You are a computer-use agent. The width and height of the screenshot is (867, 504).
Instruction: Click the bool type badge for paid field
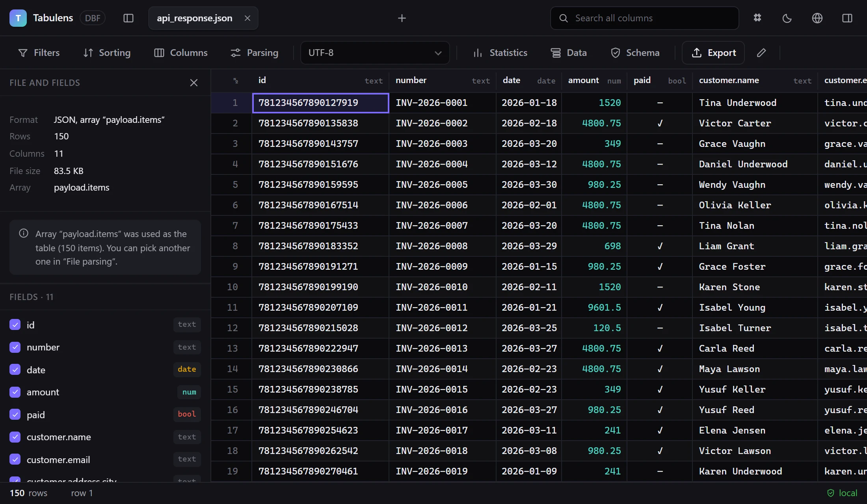click(187, 414)
